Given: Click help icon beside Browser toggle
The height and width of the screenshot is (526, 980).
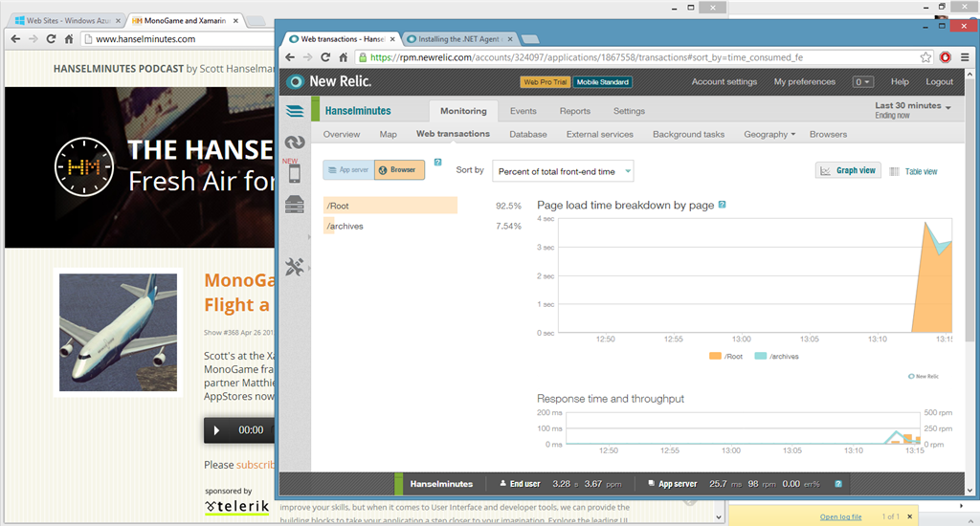Looking at the screenshot, I should [x=437, y=163].
